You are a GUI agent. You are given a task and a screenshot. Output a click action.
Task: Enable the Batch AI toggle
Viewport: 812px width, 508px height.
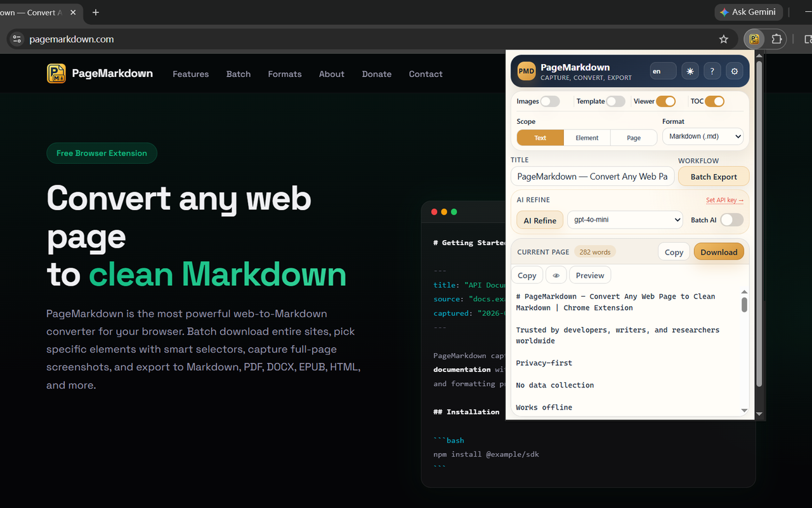pos(731,220)
